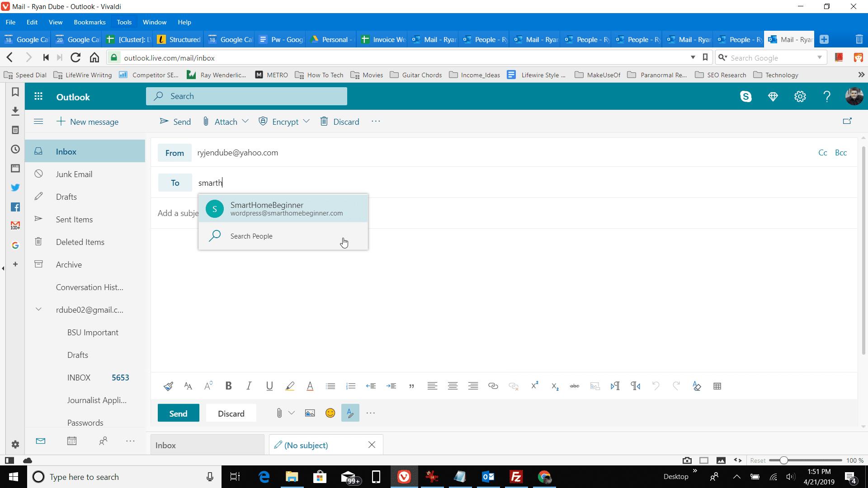Click the Insert table icon
Viewport: 868px width, 488px height.
(x=717, y=386)
